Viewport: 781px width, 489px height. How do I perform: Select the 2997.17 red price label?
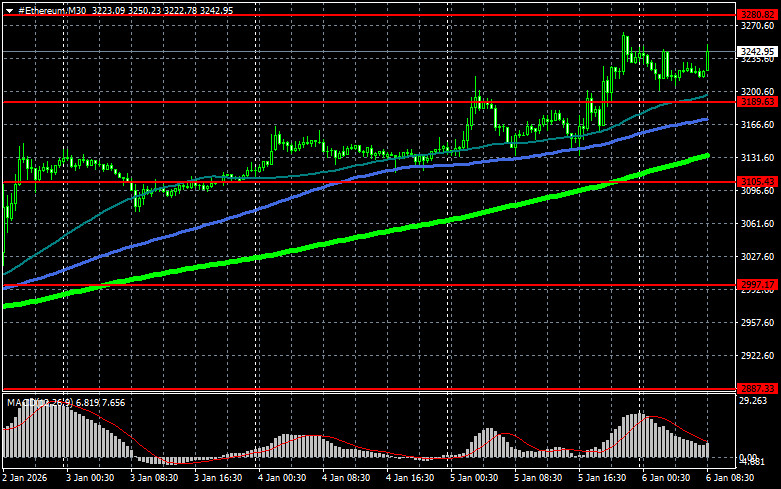(756, 284)
